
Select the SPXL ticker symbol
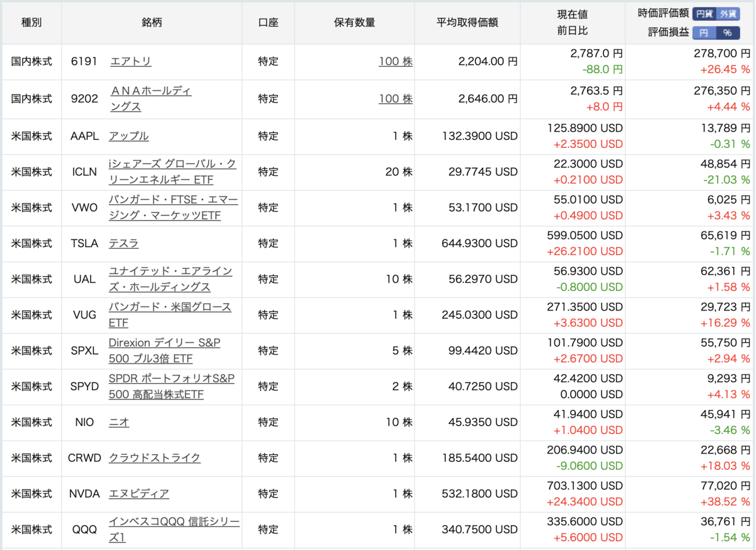point(84,351)
